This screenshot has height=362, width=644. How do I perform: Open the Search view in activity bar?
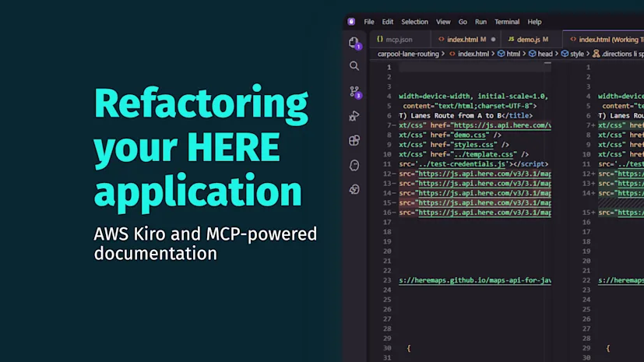354,66
